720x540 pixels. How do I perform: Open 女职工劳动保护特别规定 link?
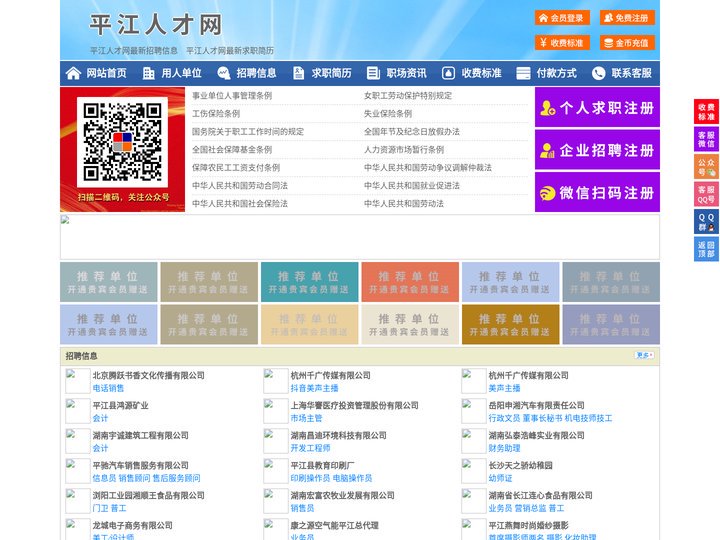tap(408, 96)
